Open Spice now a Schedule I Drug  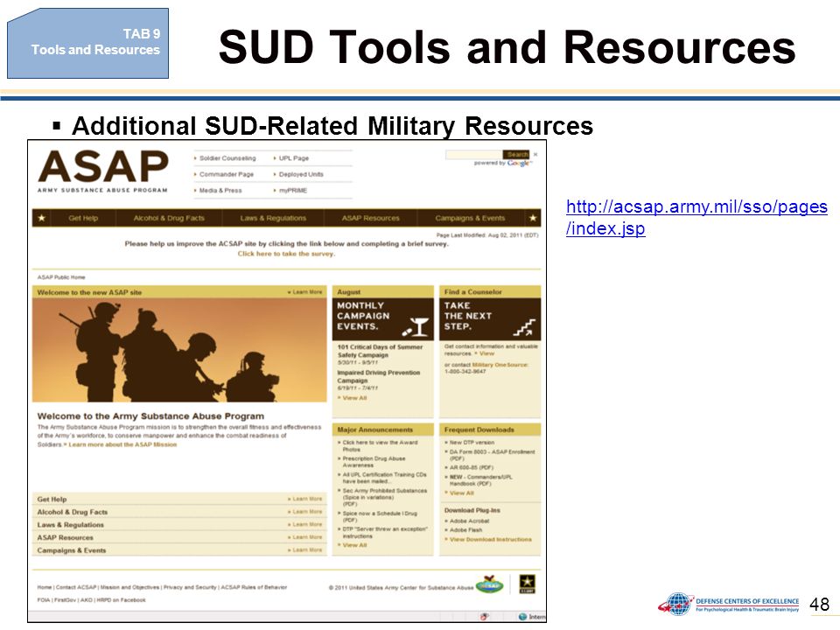click(378, 516)
